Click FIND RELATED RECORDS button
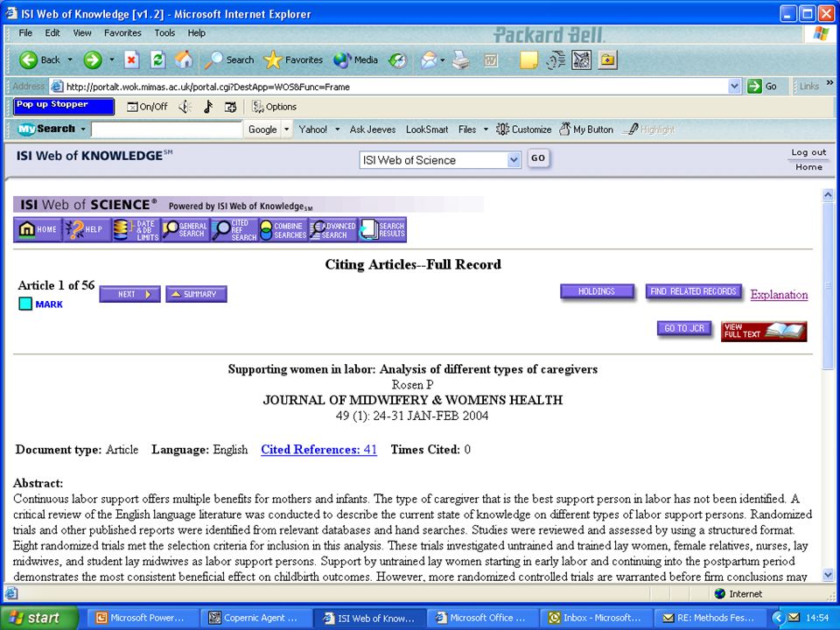The width and height of the screenshot is (840, 630). point(694,291)
